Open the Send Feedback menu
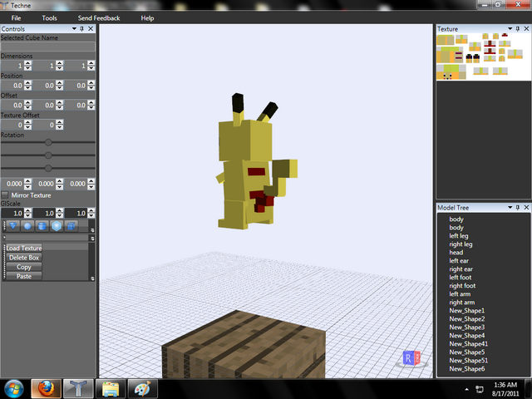Screen dimensions: 532x399 click(x=99, y=18)
